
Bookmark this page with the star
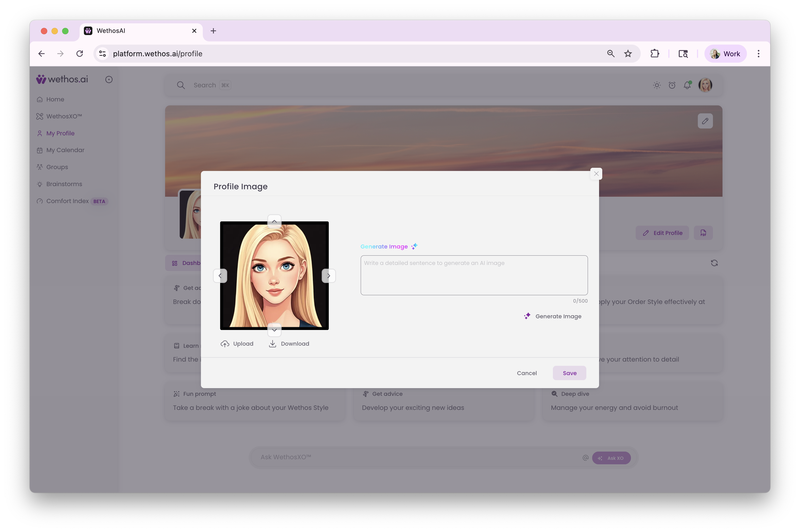click(628, 54)
